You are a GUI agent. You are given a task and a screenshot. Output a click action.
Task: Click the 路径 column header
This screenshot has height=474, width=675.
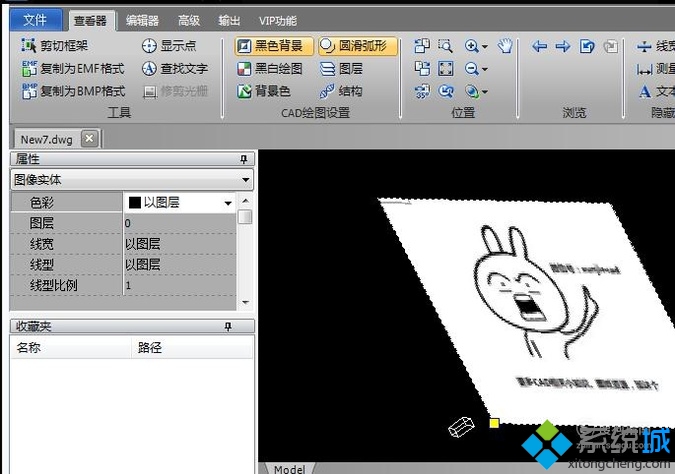[x=192, y=347]
